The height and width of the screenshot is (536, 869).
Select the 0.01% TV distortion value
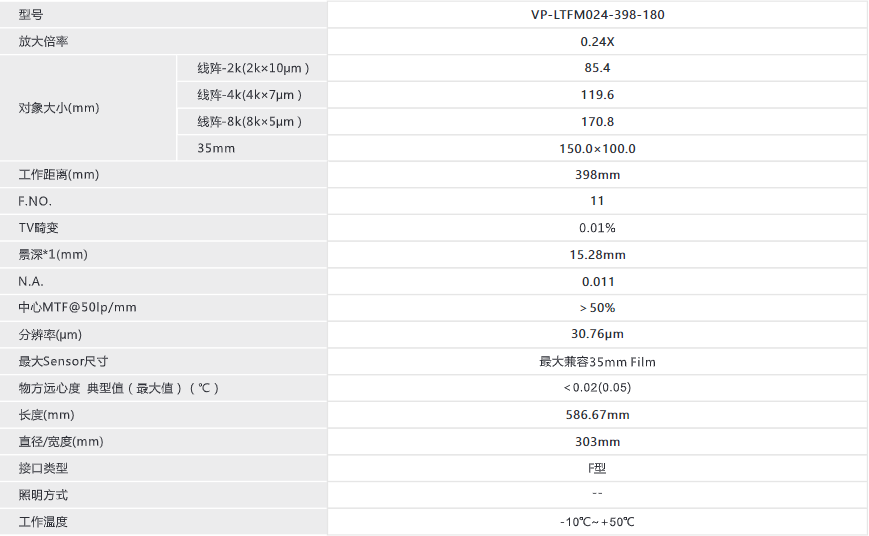tap(597, 228)
